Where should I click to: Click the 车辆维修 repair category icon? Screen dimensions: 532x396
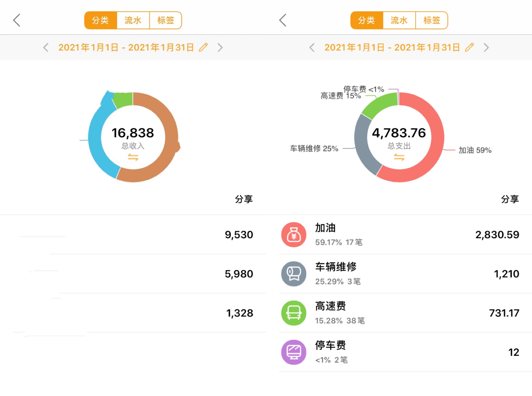point(293,274)
